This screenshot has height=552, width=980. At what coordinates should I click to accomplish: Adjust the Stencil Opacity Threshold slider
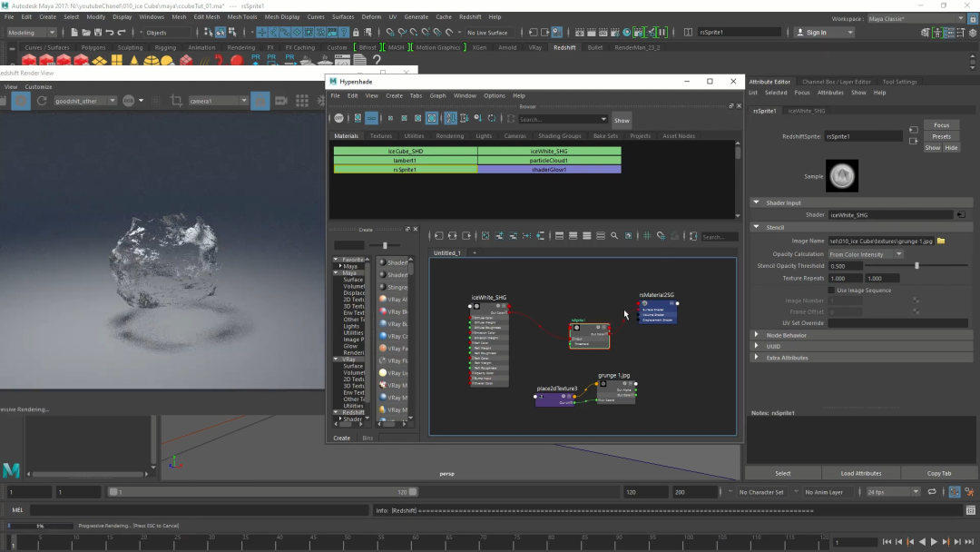tap(916, 266)
